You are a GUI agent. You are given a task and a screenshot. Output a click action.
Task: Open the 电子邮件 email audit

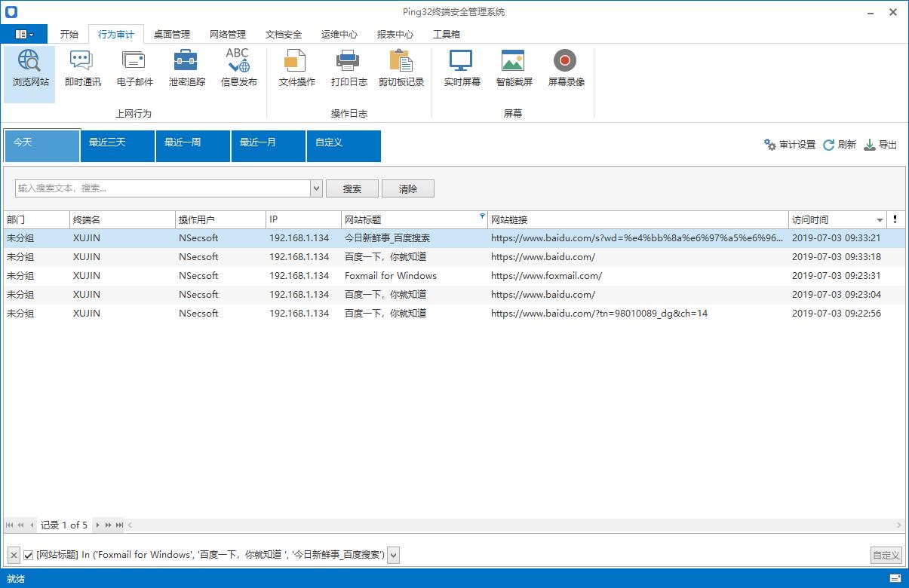click(134, 69)
